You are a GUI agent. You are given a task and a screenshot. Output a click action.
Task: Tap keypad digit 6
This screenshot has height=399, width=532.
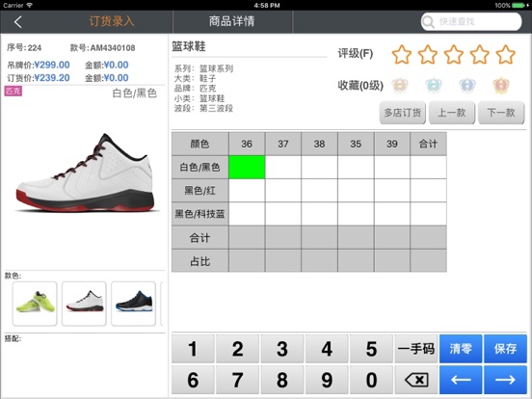pos(193,380)
